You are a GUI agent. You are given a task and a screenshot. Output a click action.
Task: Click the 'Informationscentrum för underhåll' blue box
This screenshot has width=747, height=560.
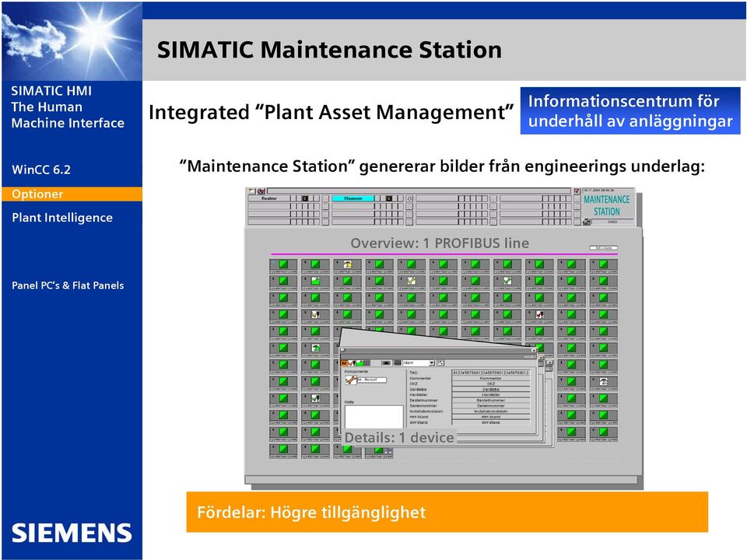[630, 110]
